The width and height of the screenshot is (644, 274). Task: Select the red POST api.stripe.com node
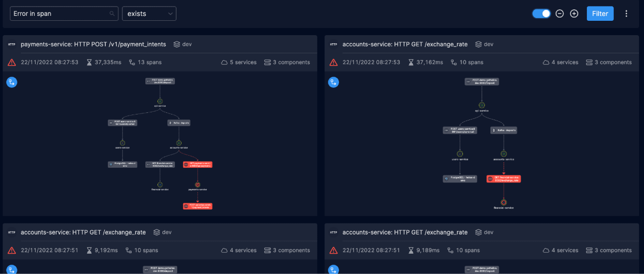click(x=197, y=206)
